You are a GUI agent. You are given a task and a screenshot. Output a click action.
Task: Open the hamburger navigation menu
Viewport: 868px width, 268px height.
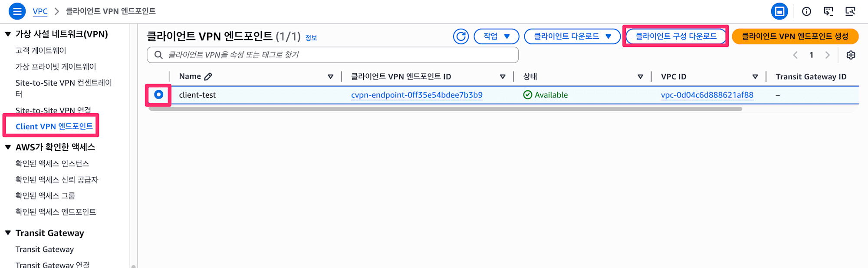(17, 11)
